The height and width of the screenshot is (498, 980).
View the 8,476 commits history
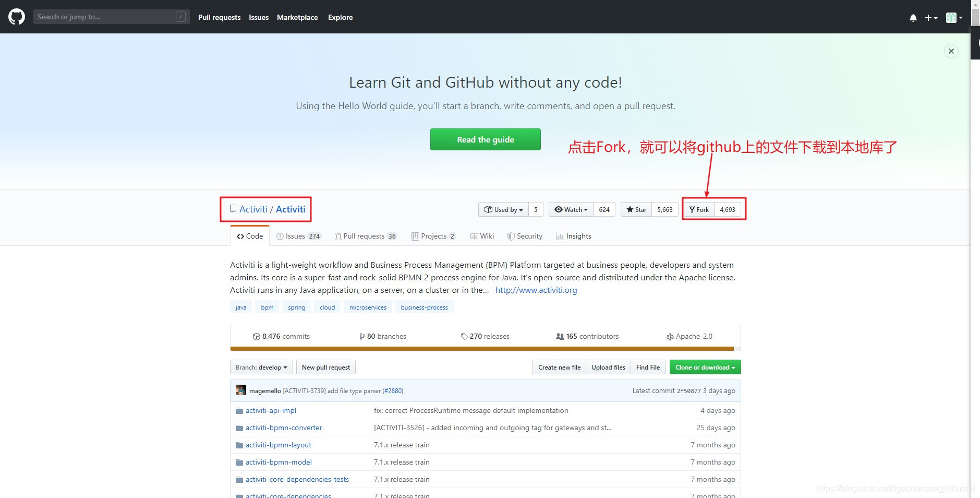[281, 336]
